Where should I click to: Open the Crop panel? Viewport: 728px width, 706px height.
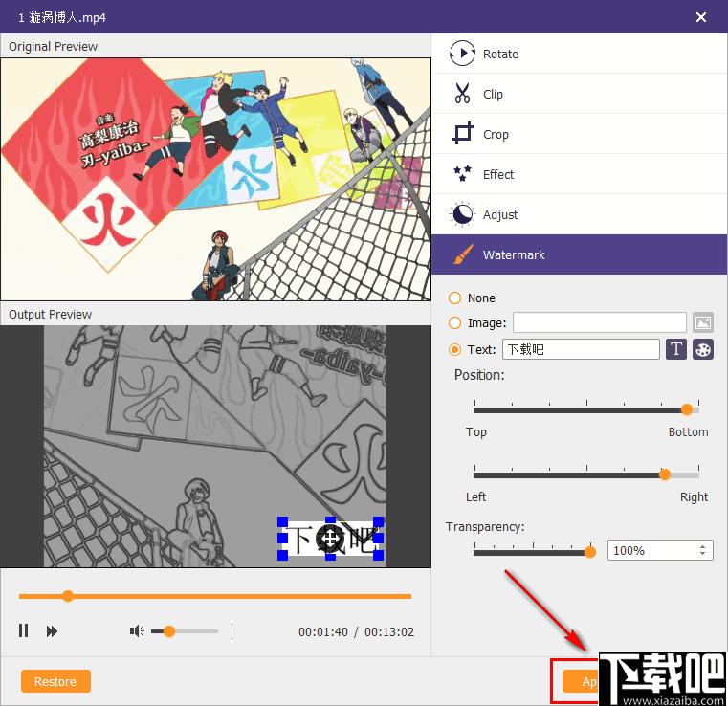pyautogui.click(x=579, y=134)
